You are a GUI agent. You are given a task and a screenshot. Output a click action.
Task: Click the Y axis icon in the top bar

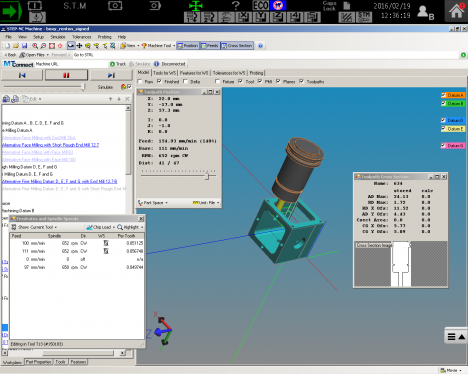click(x=261, y=17)
